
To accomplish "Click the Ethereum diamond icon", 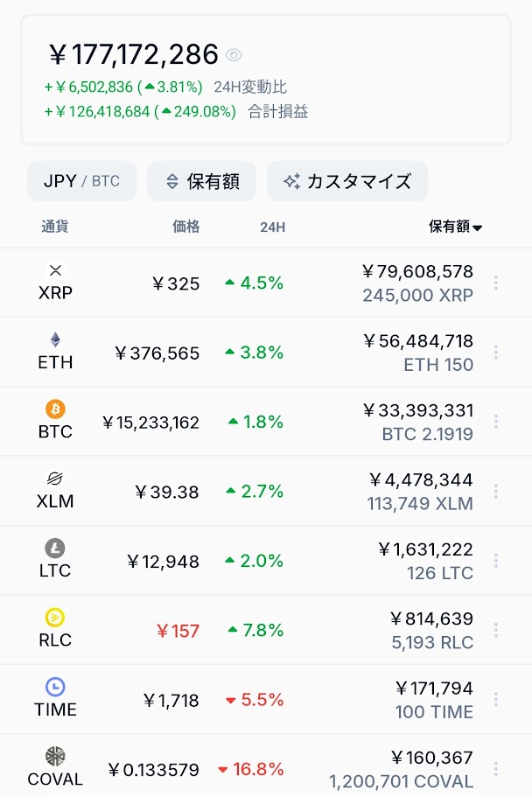I will (55, 339).
